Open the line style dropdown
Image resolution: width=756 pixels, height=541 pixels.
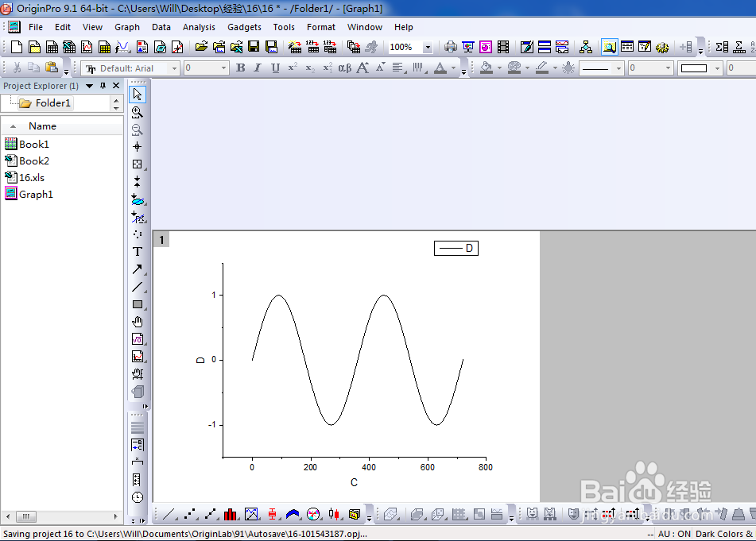(x=618, y=68)
